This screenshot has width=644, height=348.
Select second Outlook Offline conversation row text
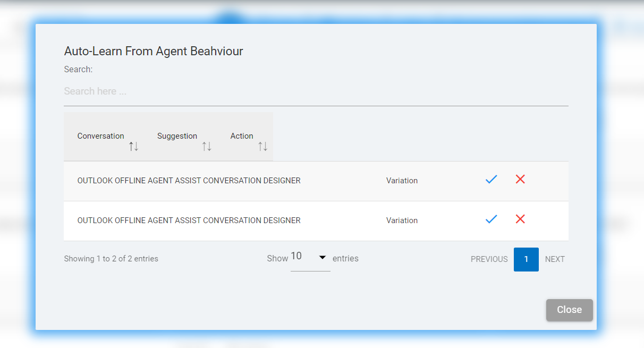pos(189,220)
